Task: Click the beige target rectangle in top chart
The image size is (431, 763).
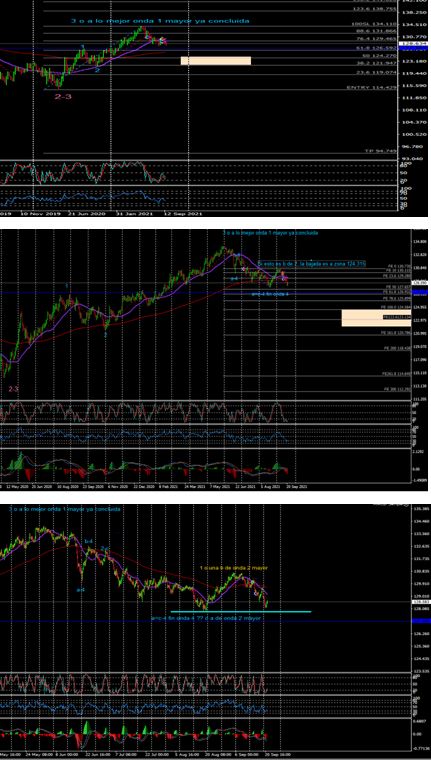Action: coord(216,60)
